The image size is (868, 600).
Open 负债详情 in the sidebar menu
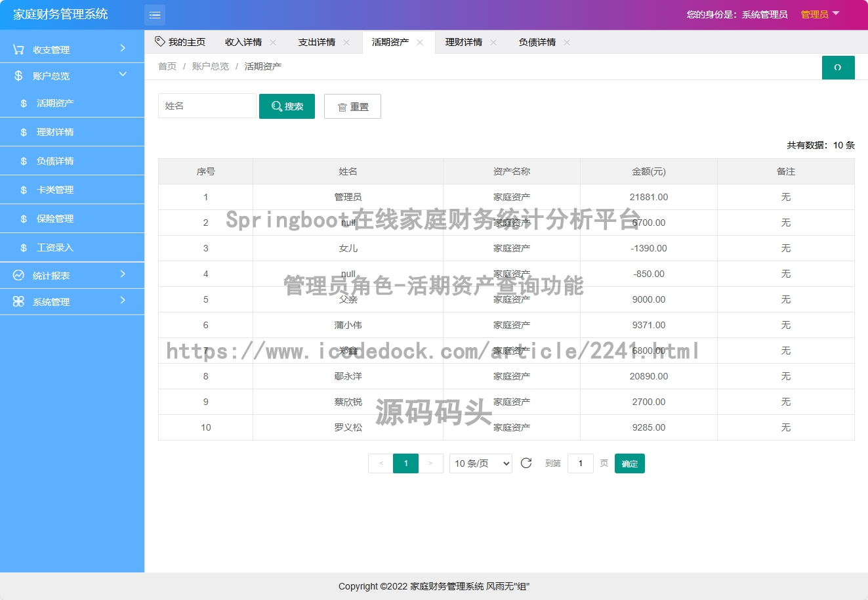(x=72, y=161)
